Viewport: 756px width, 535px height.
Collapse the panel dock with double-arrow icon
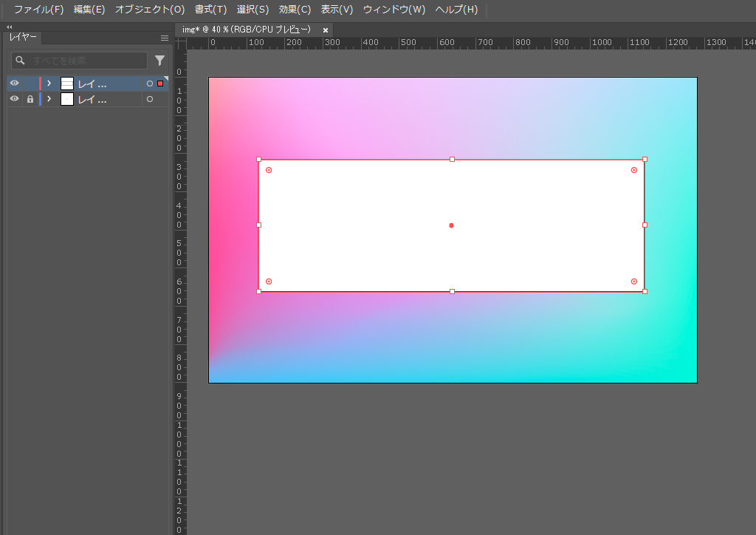click(x=10, y=27)
